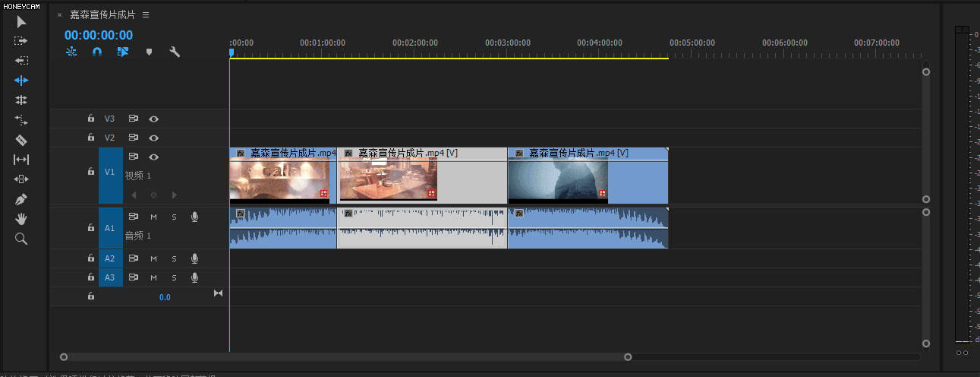The image size is (980, 377).
Task: Mute the A1 audio track
Action: pyautogui.click(x=153, y=217)
